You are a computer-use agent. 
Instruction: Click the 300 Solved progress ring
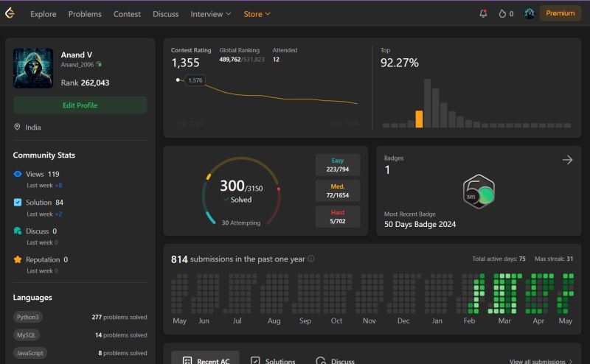pyautogui.click(x=241, y=191)
